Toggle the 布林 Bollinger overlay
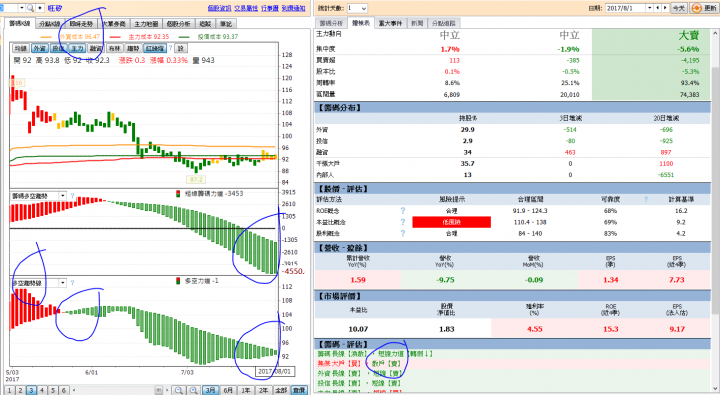 [114, 48]
